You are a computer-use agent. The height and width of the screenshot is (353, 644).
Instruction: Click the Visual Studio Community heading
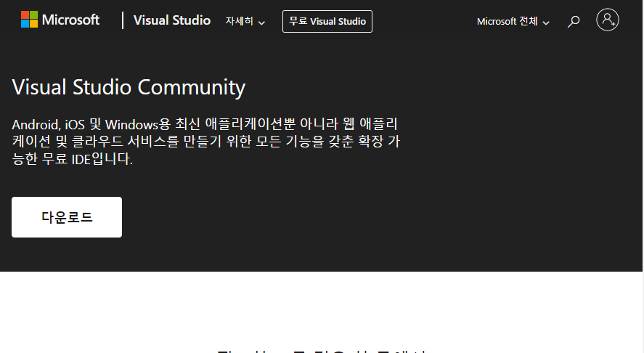[129, 88]
